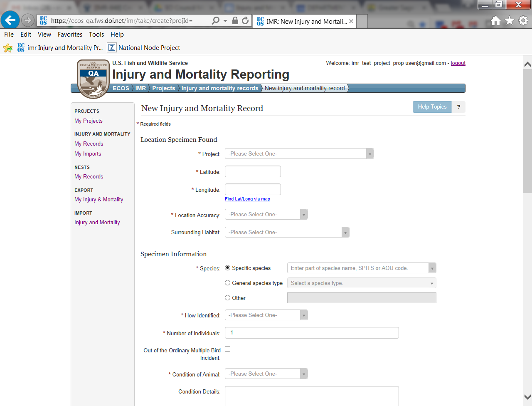
Task: Click the browser back arrow button
Action: click(x=10, y=20)
